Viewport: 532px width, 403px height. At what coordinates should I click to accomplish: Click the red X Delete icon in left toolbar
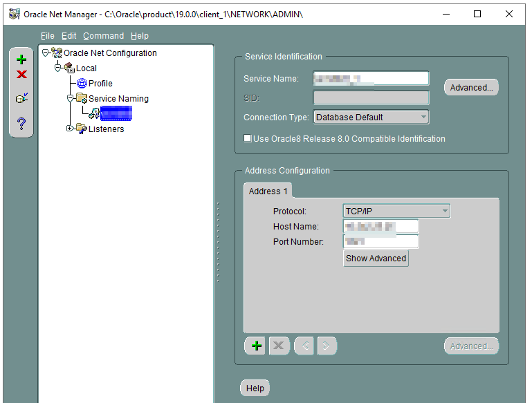click(21, 74)
